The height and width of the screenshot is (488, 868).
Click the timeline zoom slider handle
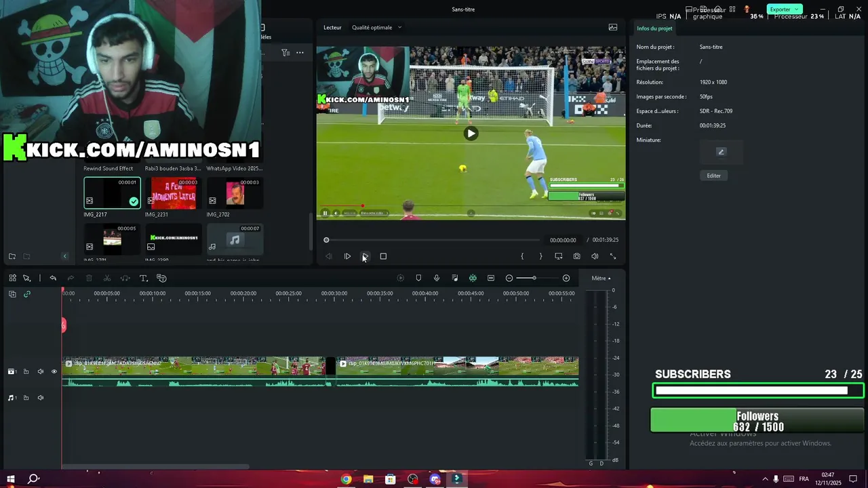point(534,278)
